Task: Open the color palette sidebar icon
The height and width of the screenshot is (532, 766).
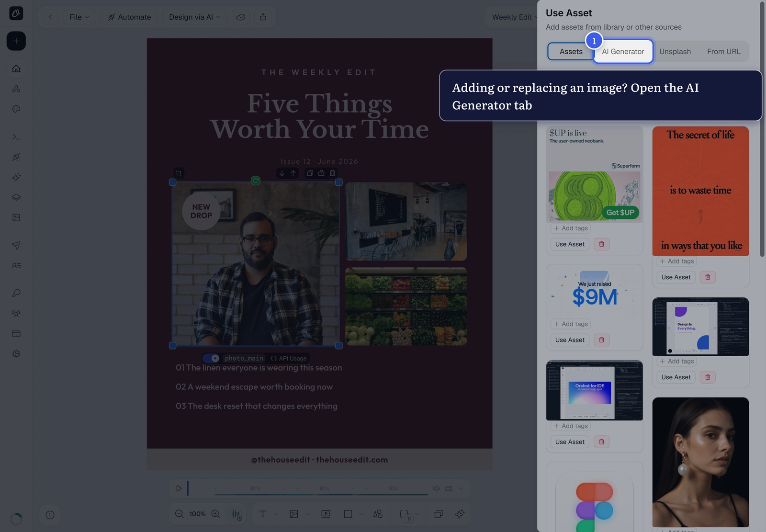Action: click(x=16, y=109)
